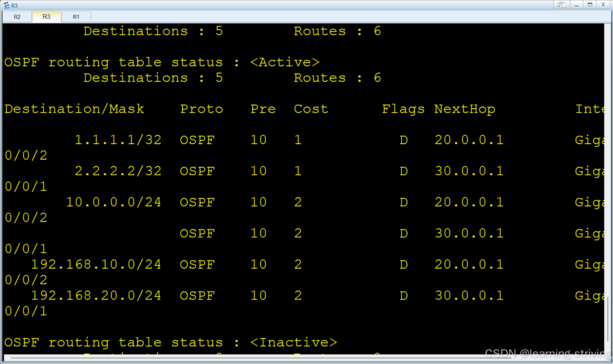Click the Destination/Mask column header text

tap(74, 109)
